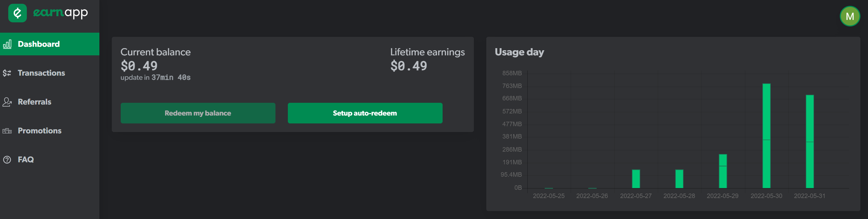Open the FAQ page
The width and height of the screenshot is (868, 219).
pos(50,160)
